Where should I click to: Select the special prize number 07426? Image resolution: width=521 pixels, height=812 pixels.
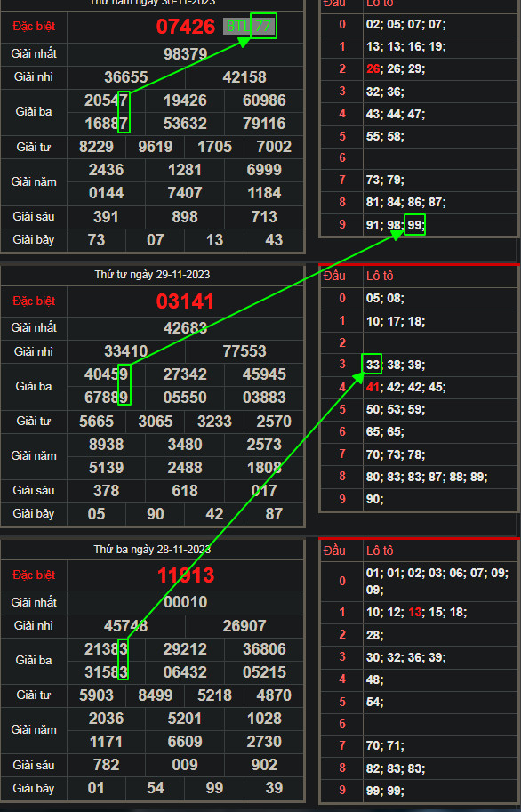pyautogui.click(x=186, y=27)
